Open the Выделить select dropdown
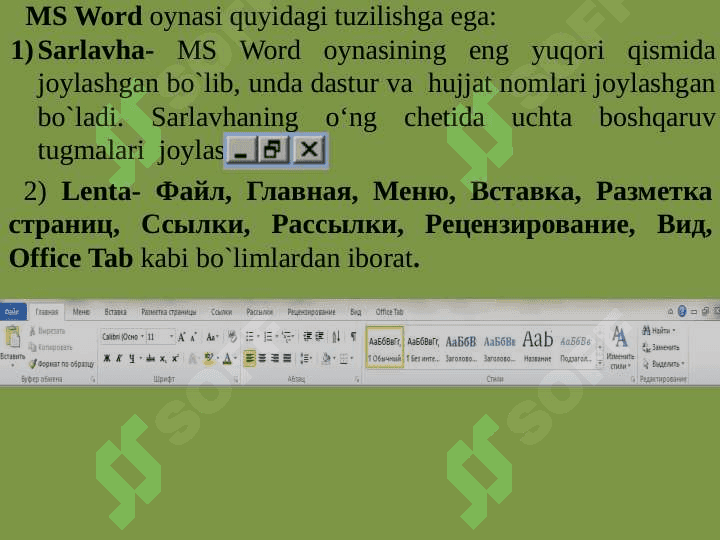Screen dimensions: 720x540 663,364
